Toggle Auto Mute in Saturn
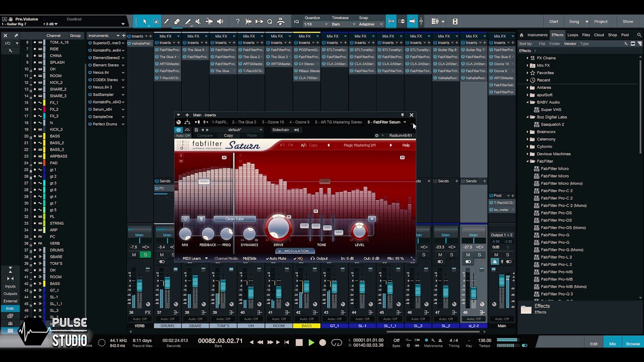Image resolution: width=644 pixels, height=362 pixels. pyautogui.click(x=276, y=258)
